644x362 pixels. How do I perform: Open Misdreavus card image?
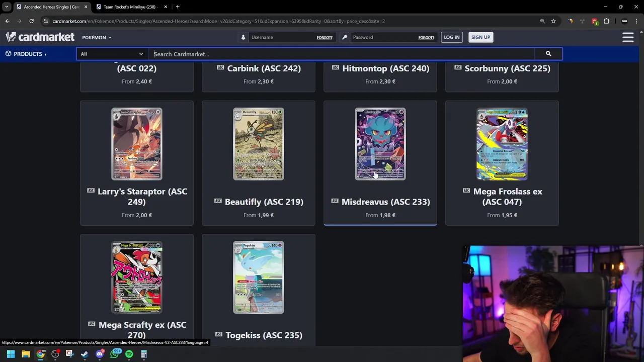pyautogui.click(x=380, y=144)
